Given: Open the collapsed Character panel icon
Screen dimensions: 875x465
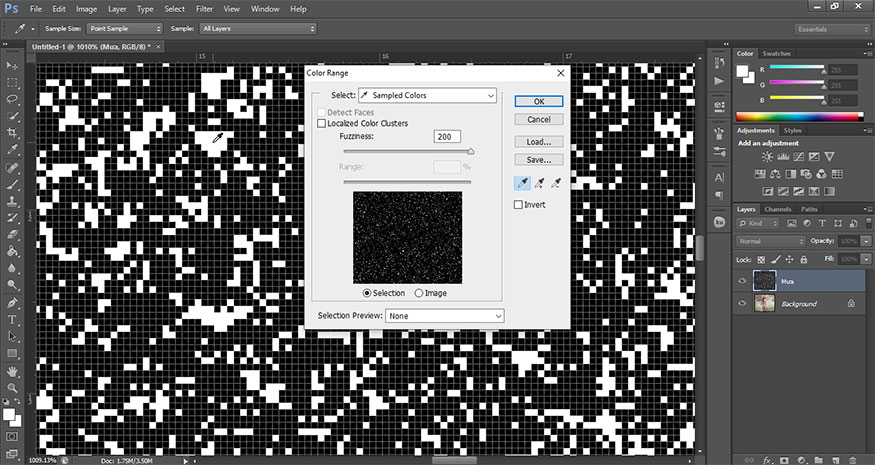Looking at the screenshot, I should pyautogui.click(x=719, y=178).
